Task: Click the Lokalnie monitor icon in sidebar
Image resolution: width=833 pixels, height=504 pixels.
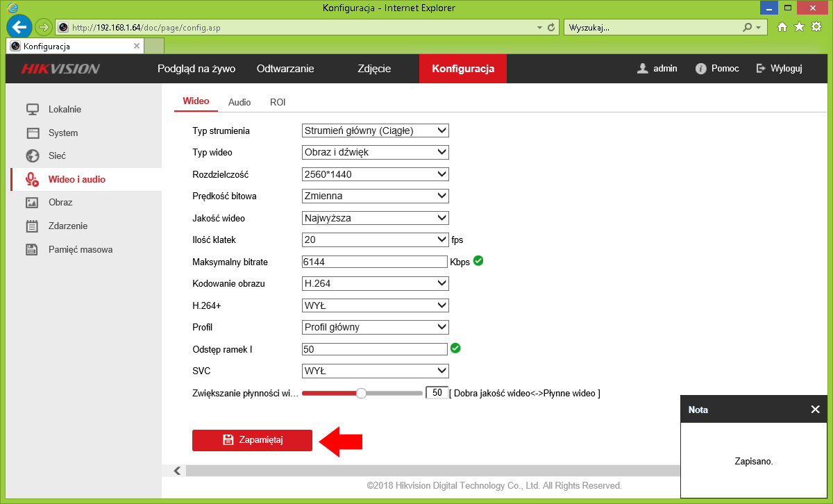Action: 32,110
